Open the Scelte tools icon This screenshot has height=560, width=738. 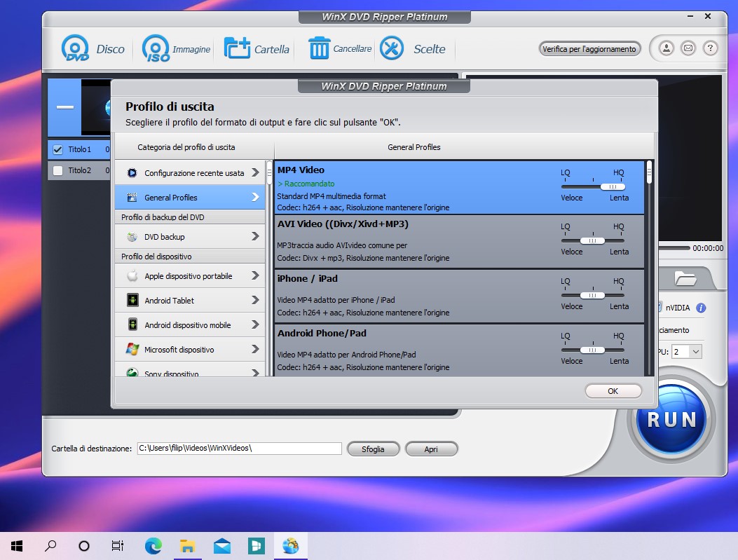pyautogui.click(x=392, y=48)
